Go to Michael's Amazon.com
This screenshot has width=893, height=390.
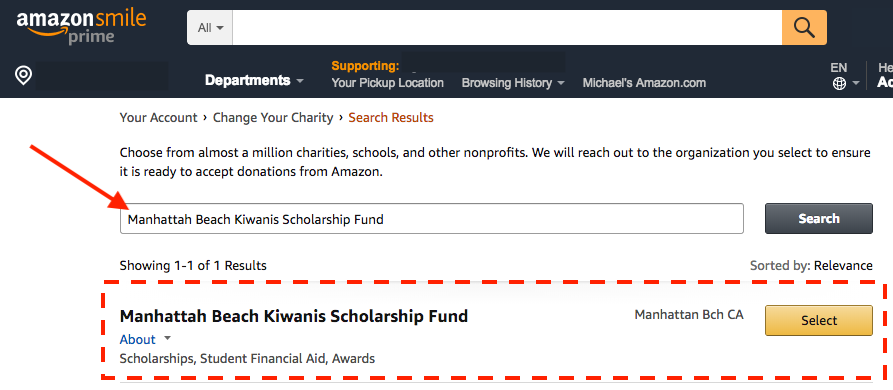[644, 83]
